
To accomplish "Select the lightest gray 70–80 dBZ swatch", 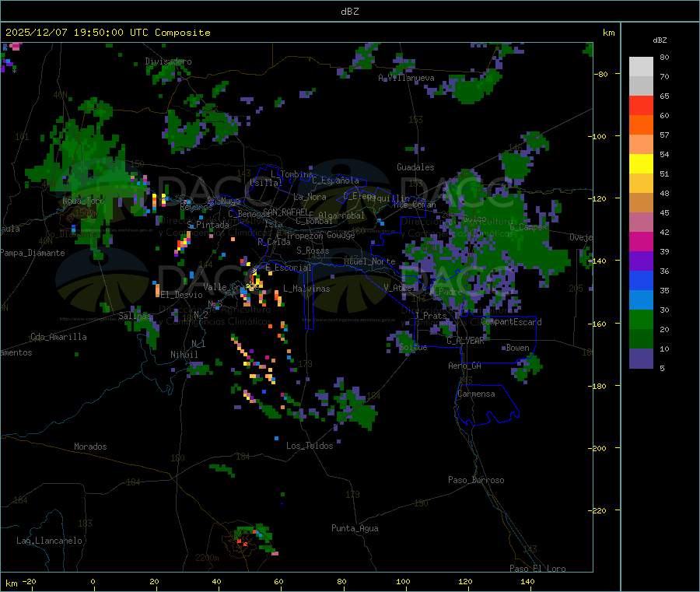I will [641, 67].
